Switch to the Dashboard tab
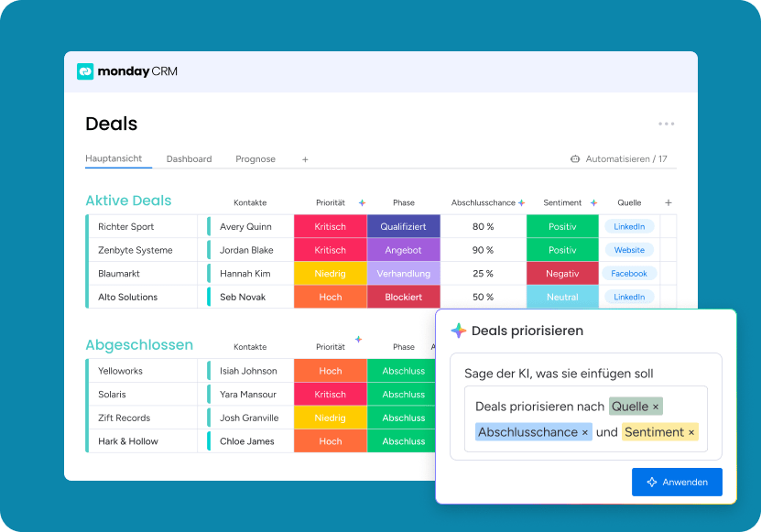Image resolution: width=761 pixels, height=532 pixels. 189,159
